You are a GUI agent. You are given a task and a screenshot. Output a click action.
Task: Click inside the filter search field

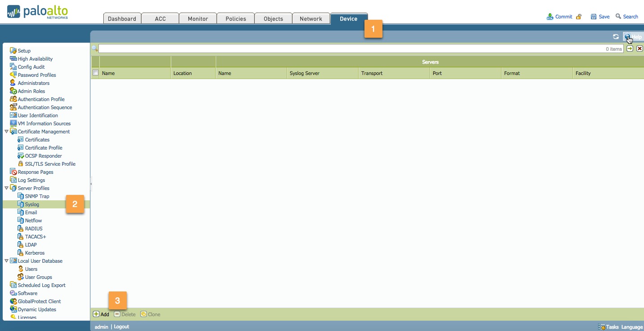pyautogui.click(x=315, y=49)
